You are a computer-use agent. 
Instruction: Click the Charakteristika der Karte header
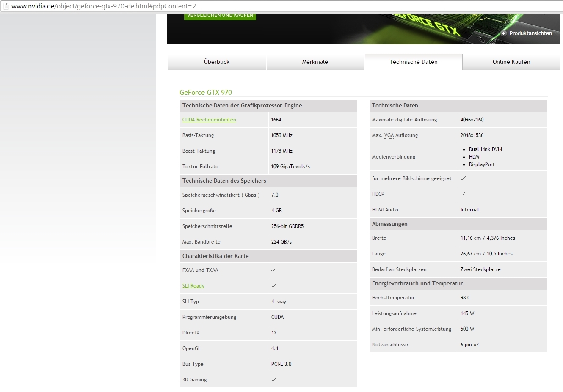click(268, 256)
